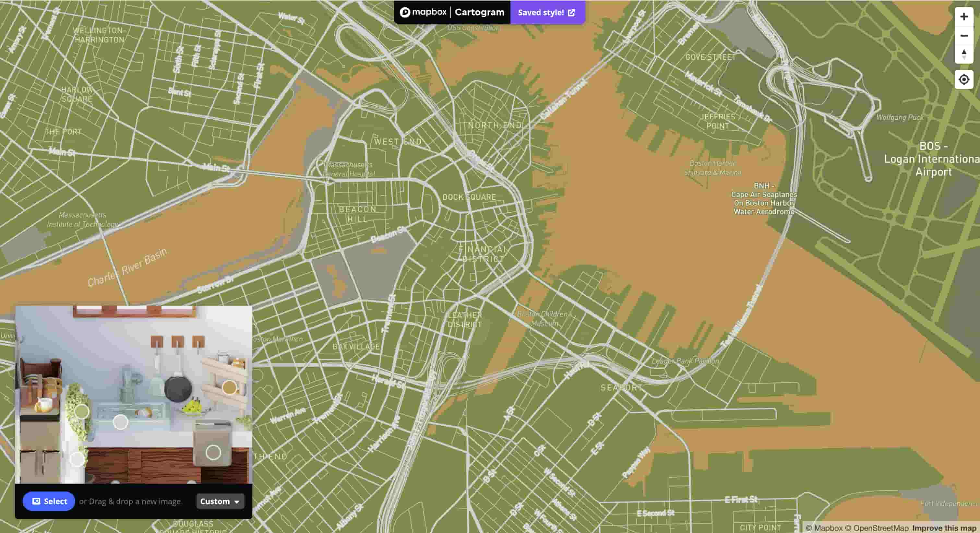980x533 pixels.
Task: Zoom in using the plus icon
Action: [964, 17]
